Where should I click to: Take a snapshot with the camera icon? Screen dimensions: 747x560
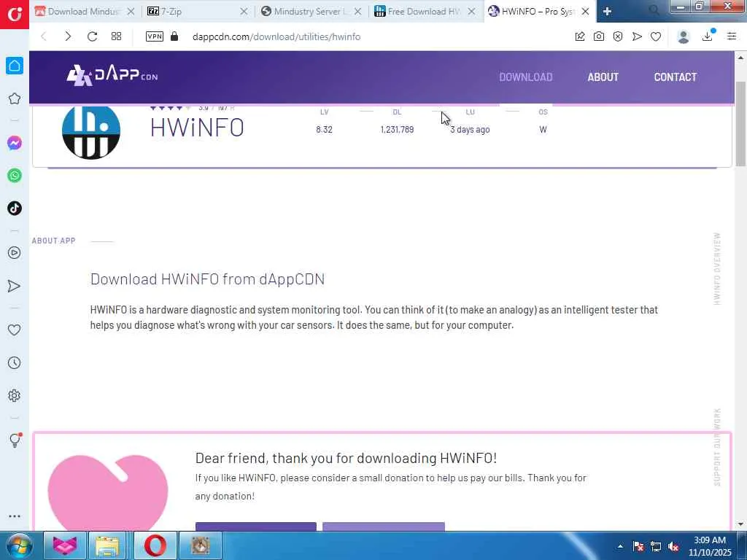[599, 36]
